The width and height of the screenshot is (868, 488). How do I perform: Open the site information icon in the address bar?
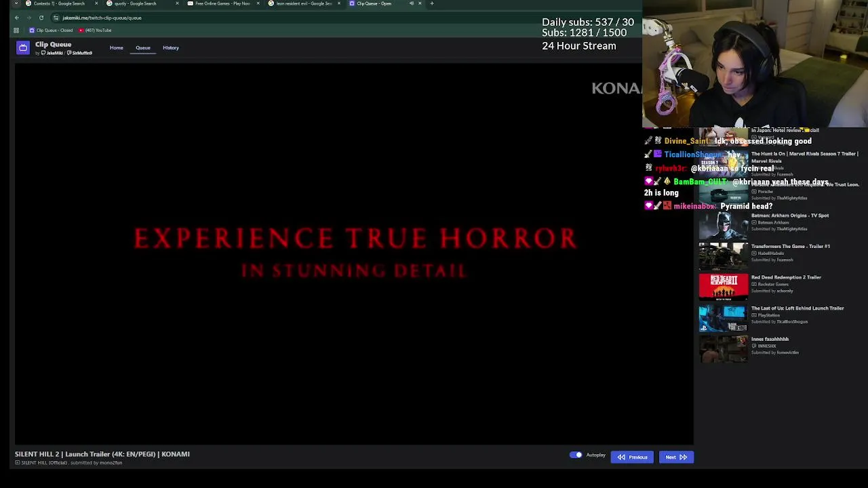tap(56, 18)
